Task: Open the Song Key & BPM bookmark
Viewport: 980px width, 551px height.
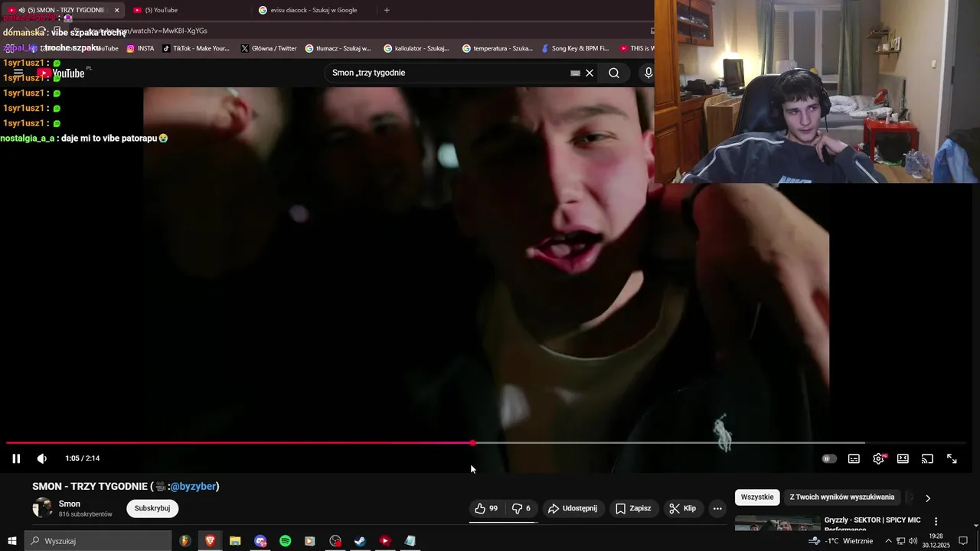Action: pyautogui.click(x=574, y=48)
